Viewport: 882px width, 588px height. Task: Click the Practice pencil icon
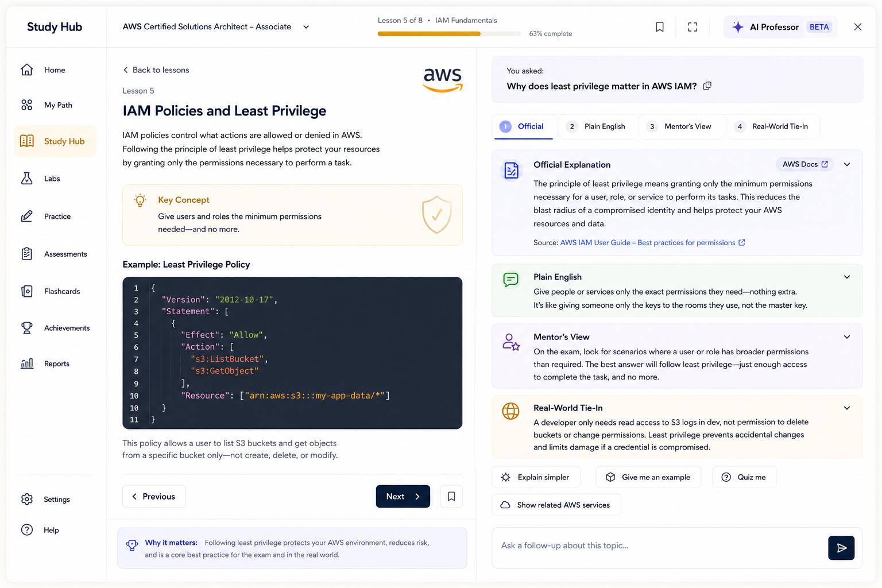[x=27, y=216]
